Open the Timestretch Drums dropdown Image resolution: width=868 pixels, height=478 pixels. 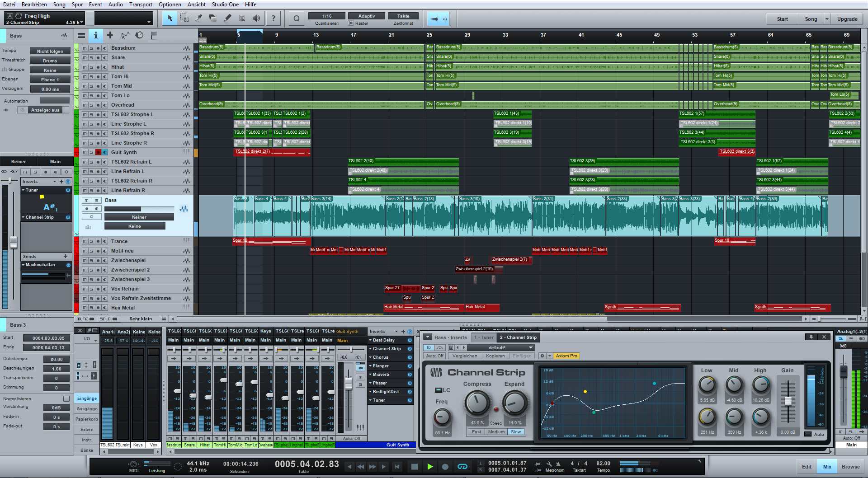(x=50, y=61)
